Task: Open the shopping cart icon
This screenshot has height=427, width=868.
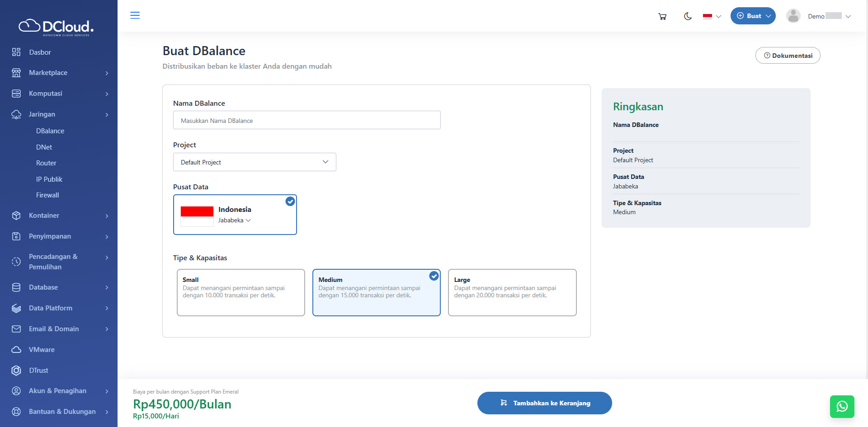Action: [x=662, y=16]
